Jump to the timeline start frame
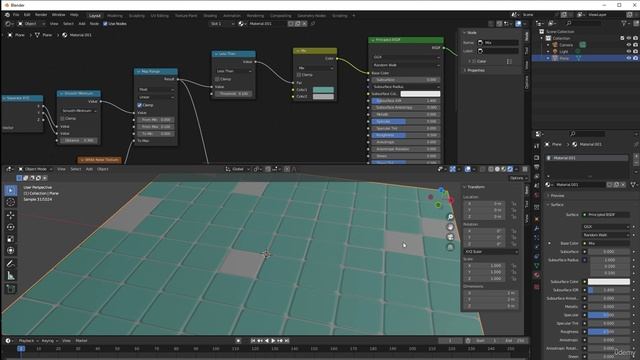The image size is (640, 360). click(253, 340)
